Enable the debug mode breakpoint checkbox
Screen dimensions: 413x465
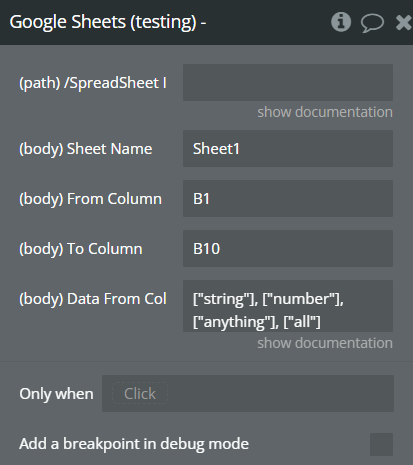coord(381,444)
